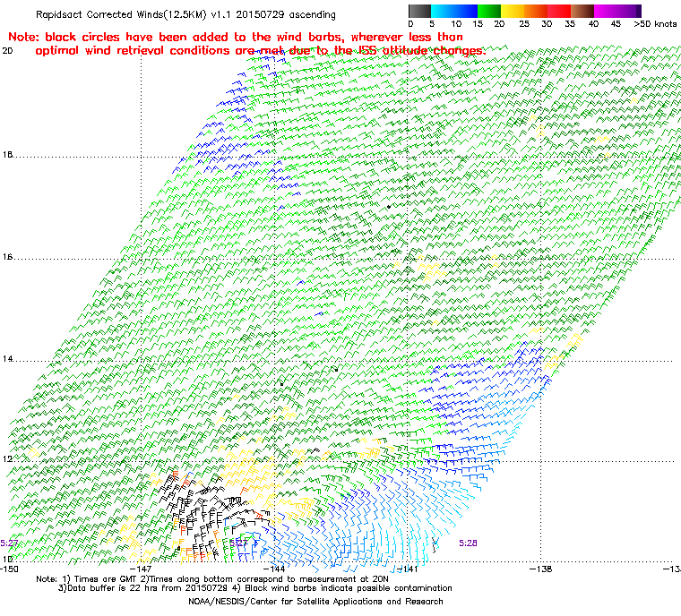This screenshot has height=616, width=681.
Task: Click the longitude label '-144'
Action: click(274, 569)
